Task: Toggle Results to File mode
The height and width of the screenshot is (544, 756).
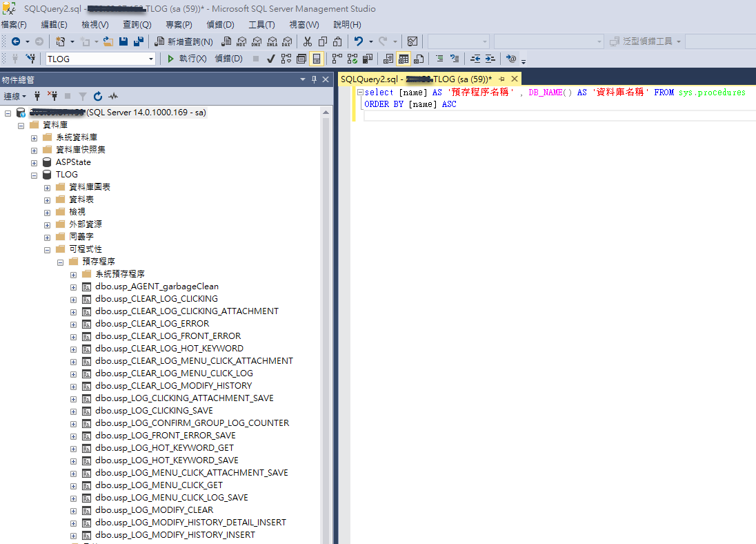Action: (x=419, y=59)
